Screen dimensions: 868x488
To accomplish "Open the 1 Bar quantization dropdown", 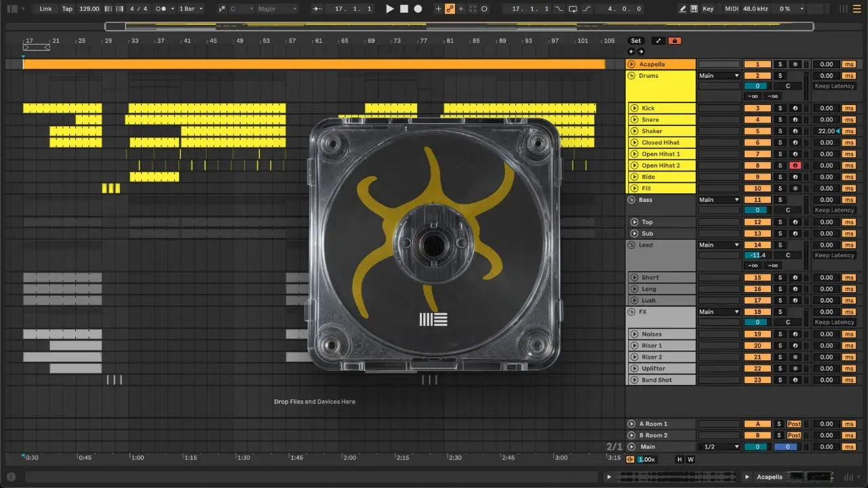I will (191, 9).
